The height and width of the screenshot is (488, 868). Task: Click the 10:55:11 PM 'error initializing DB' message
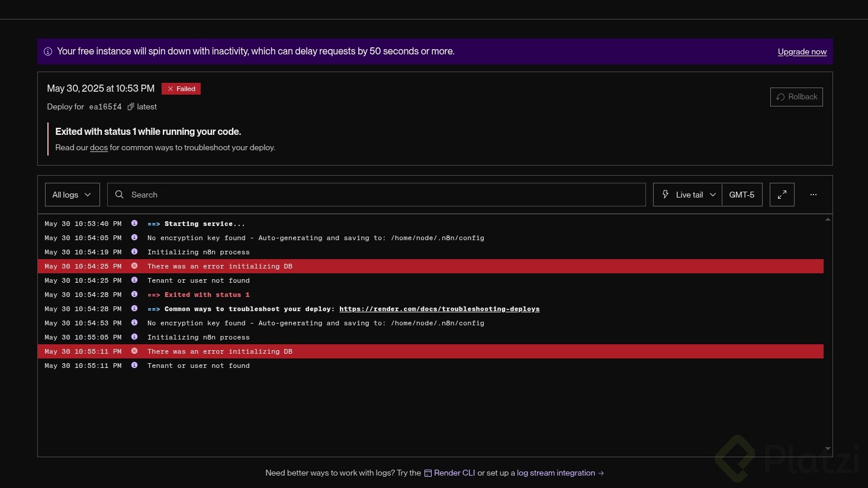click(220, 351)
